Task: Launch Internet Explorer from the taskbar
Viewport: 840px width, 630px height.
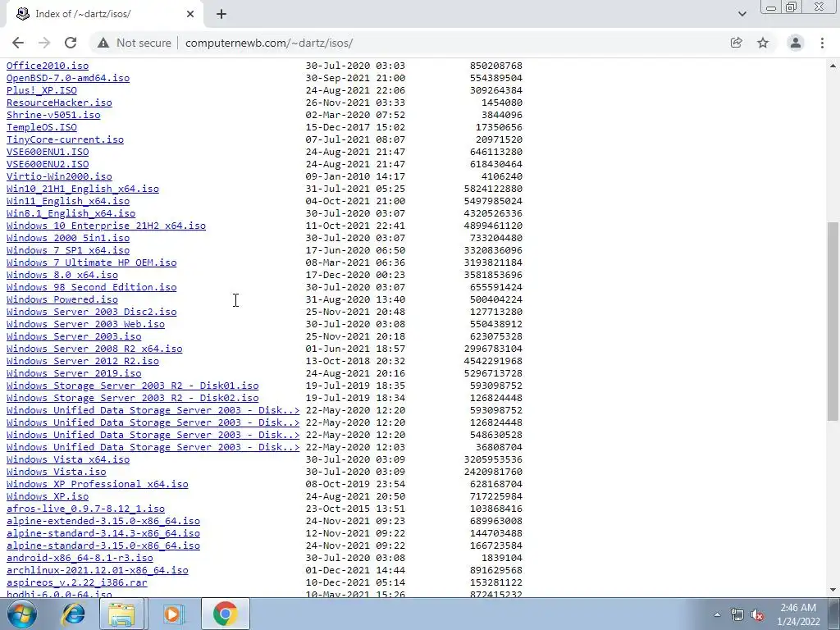Action: click(x=73, y=614)
